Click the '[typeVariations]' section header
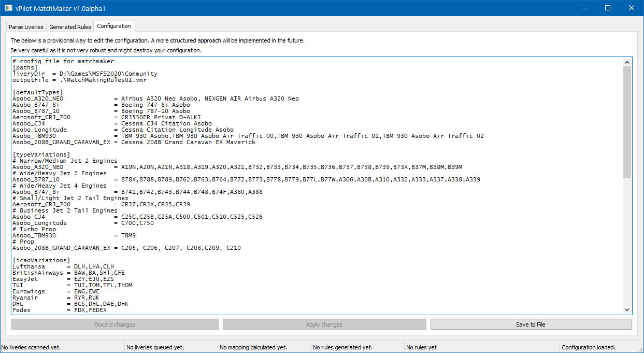This screenshot has width=644, height=353. (41, 154)
